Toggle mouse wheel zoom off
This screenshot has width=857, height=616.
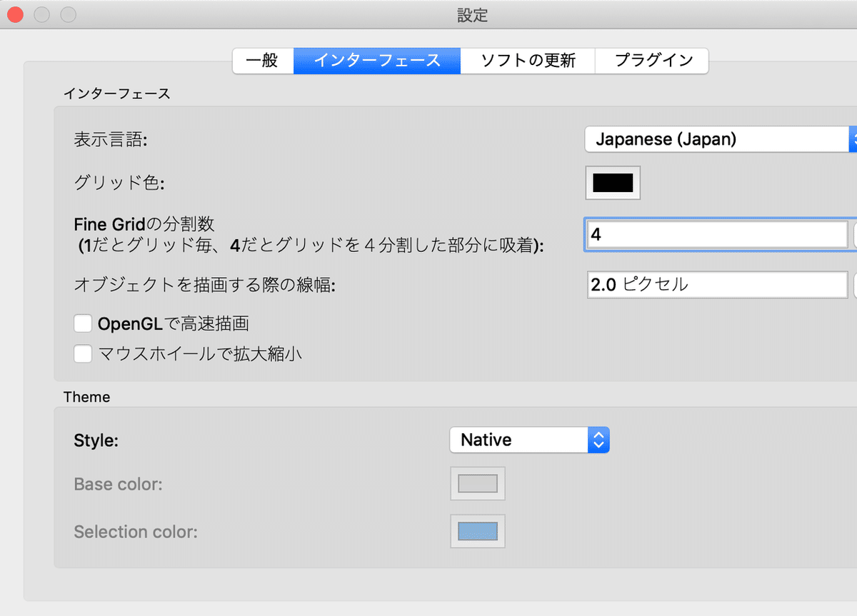[x=83, y=353]
